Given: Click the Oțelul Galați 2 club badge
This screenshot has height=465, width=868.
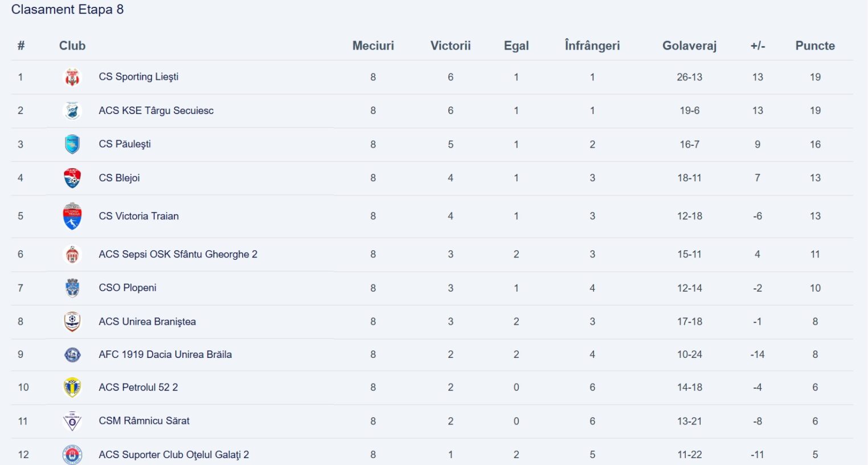Looking at the screenshot, I should coord(72,455).
